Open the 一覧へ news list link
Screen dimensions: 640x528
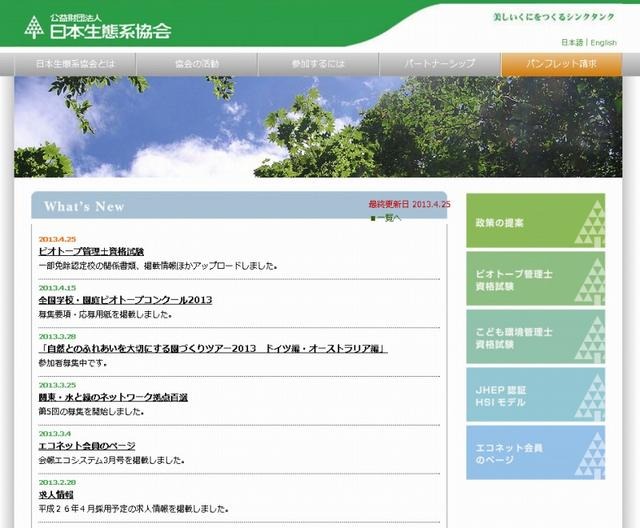(x=389, y=218)
